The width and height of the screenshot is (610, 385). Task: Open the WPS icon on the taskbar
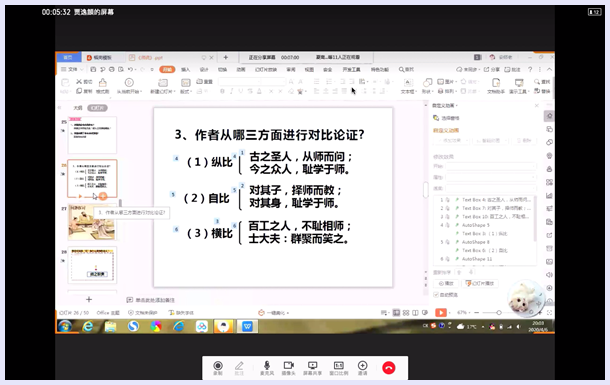(x=247, y=327)
